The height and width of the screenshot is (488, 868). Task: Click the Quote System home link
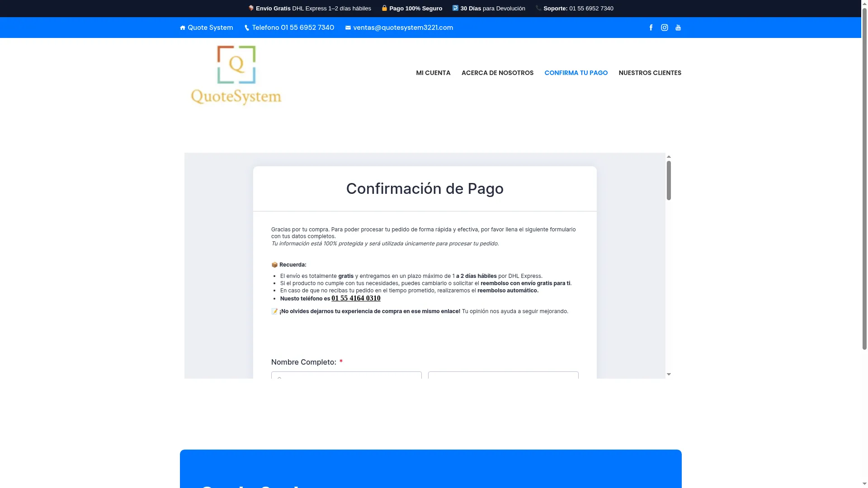[x=207, y=28]
